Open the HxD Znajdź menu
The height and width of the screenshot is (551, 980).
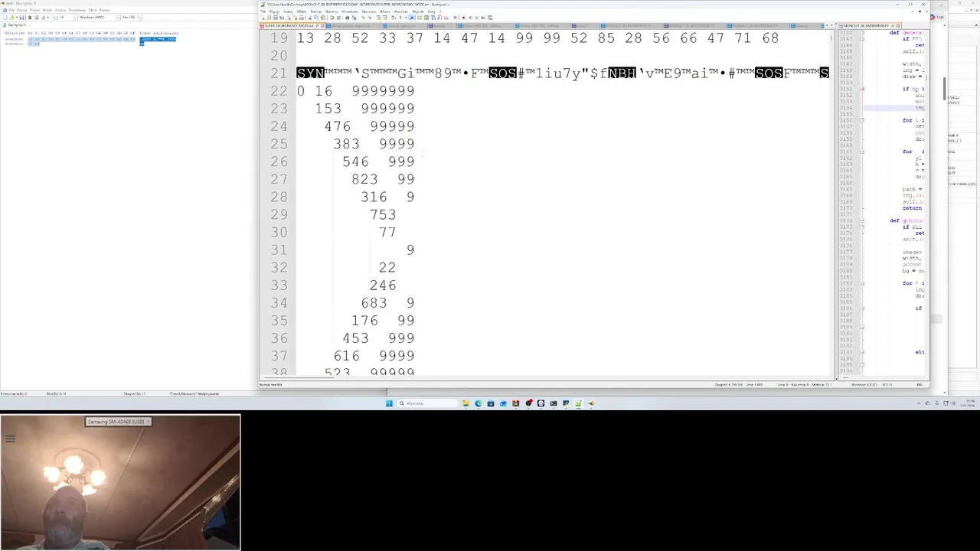[34, 10]
